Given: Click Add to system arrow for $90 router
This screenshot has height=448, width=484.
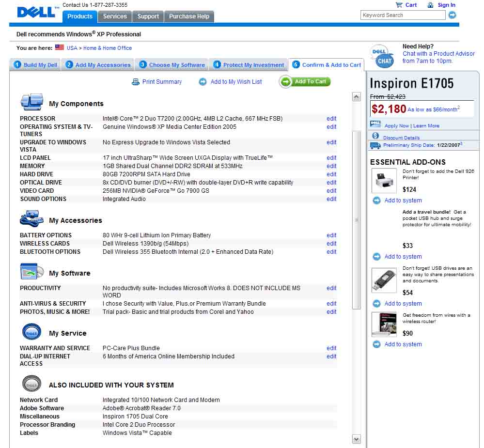Looking at the screenshot, I should [x=376, y=344].
